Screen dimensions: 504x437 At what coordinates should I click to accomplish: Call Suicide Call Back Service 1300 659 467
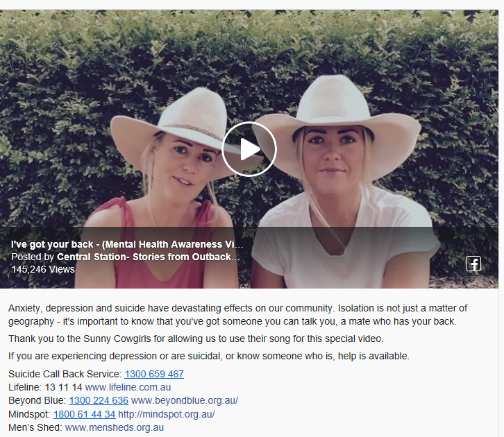[x=154, y=374]
